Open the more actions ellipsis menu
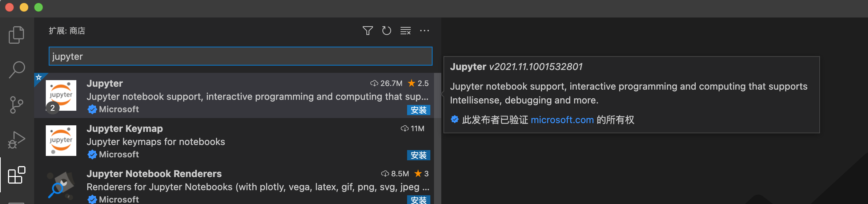 click(424, 31)
